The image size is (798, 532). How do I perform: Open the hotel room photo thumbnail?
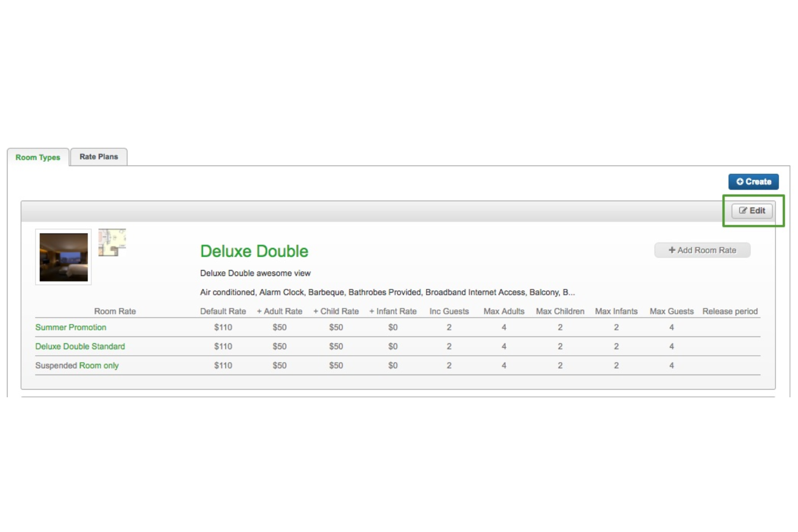pyautogui.click(x=64, y=257)
